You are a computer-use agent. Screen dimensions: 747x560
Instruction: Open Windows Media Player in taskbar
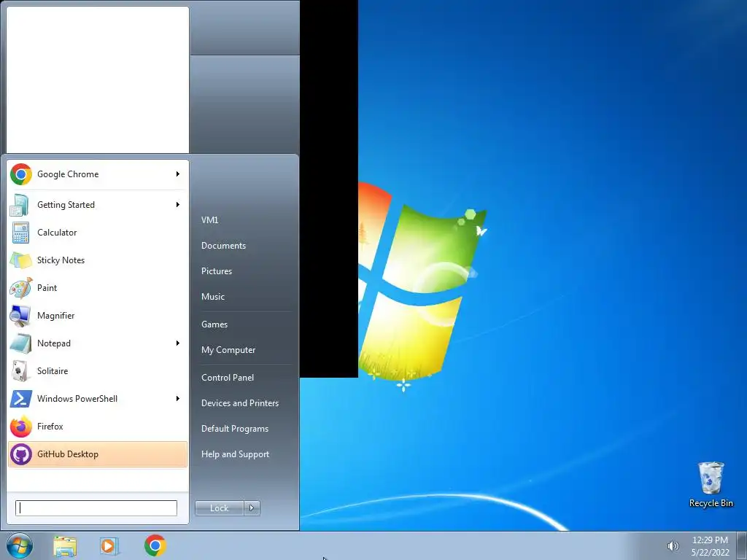(x=109, y=545)
